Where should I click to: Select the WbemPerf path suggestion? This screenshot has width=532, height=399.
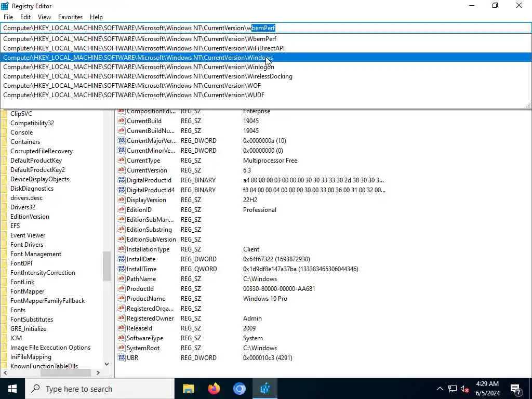tap(266, 38)
